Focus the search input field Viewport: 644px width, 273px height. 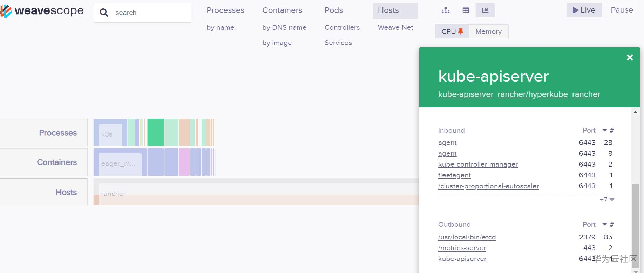[151, 13]
